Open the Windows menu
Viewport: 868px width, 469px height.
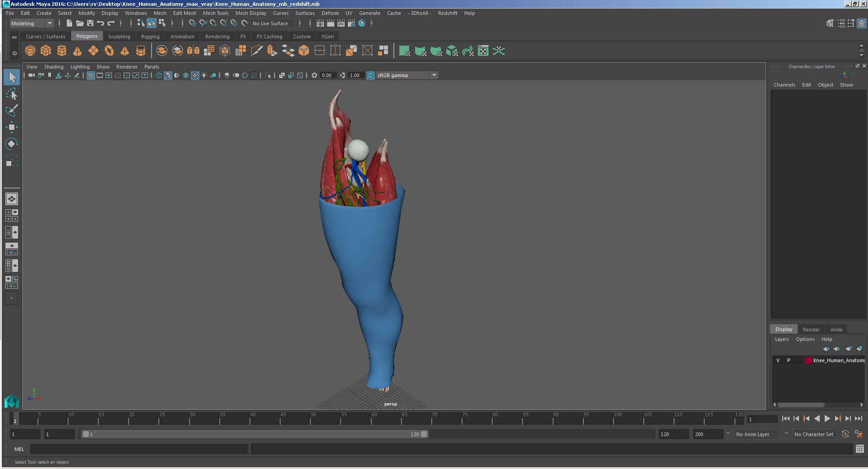pyautogui.click(x=136, y=13)
